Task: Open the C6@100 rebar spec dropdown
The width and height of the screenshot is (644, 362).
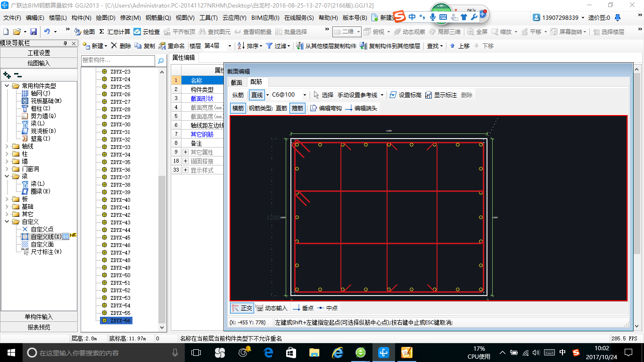Action: (305, 95)
